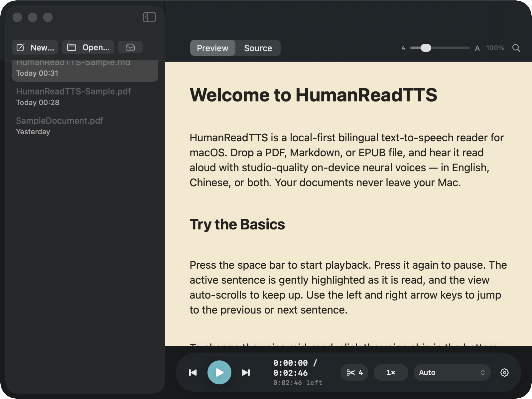This screenshot has height=399, width=532.
Task: Switch to the Source tab
Action: (258, 48)
